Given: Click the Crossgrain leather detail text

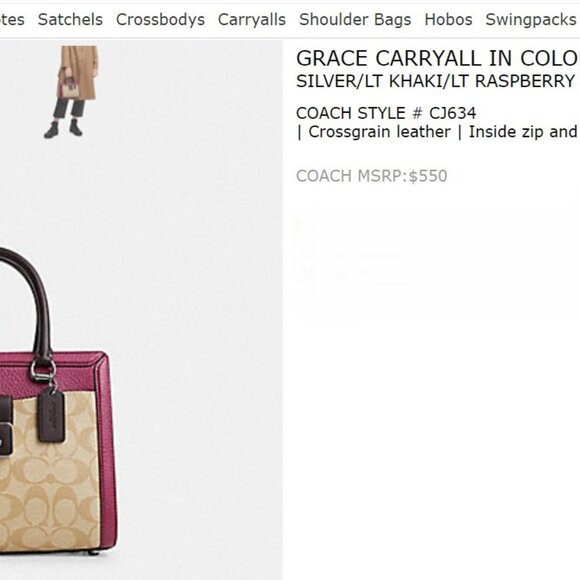Looking at the screenshot, I should [x=380, y=132].
